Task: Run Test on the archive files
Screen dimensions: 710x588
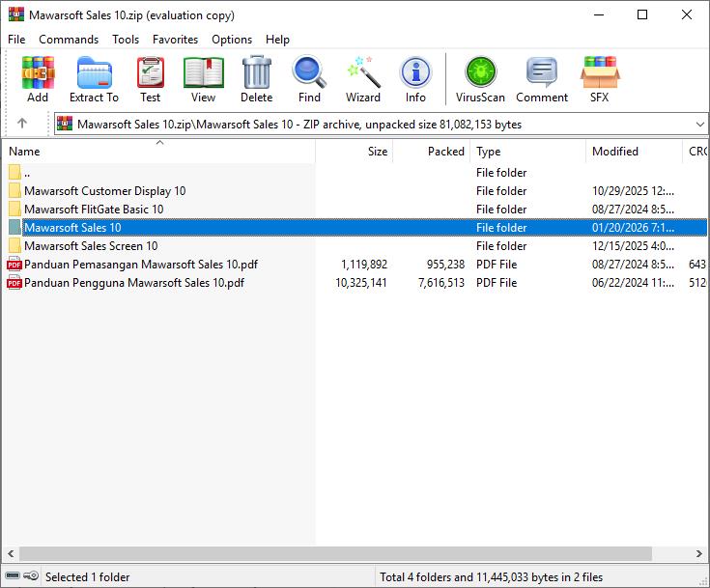Action: click(150, 78)
